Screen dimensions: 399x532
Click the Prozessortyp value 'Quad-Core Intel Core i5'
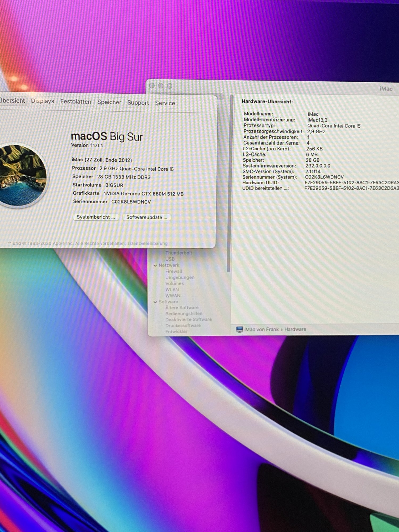coord(334,126)
